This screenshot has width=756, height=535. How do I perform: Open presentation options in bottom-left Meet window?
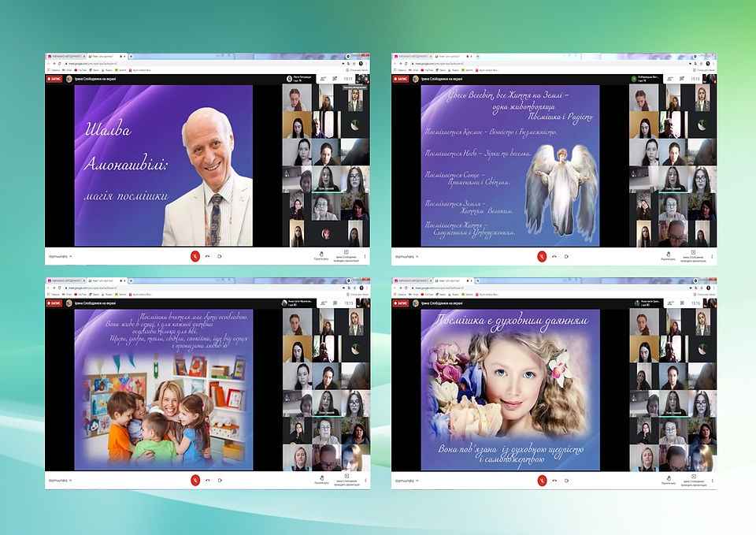pos(346,480)
